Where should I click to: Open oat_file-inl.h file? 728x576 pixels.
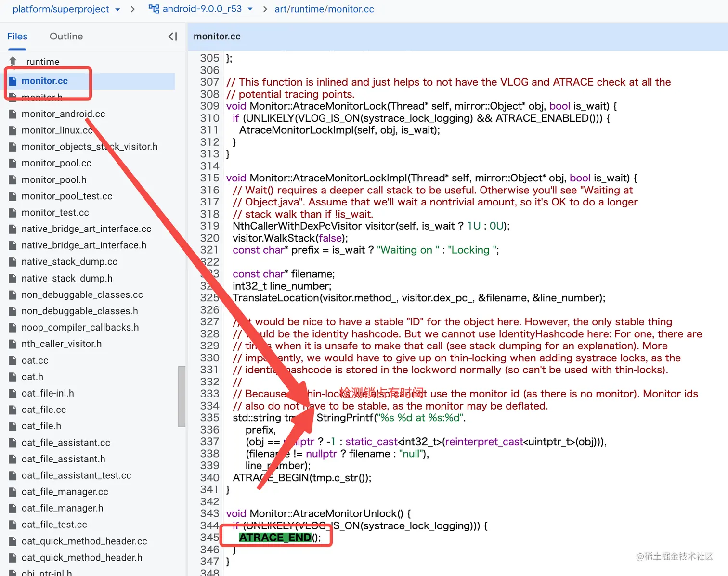(48, 393)
